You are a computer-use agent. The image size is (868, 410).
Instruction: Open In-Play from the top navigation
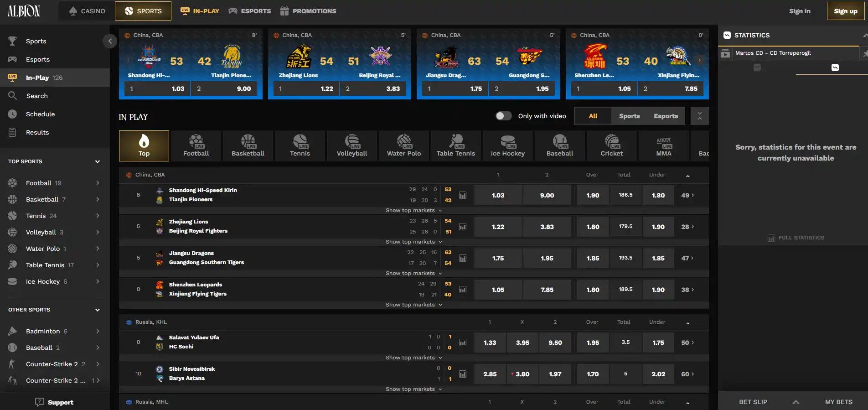pos(200,11)
